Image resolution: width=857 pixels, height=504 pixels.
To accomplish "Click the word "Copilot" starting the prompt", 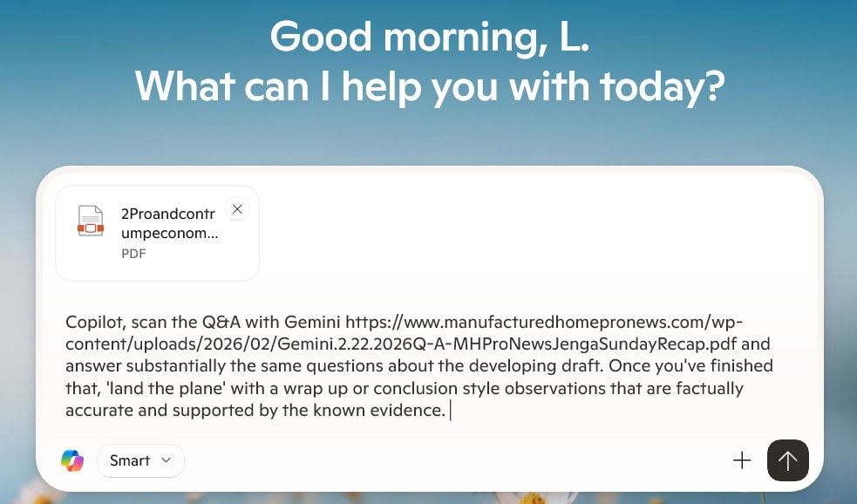I will (x=93, y=322).
